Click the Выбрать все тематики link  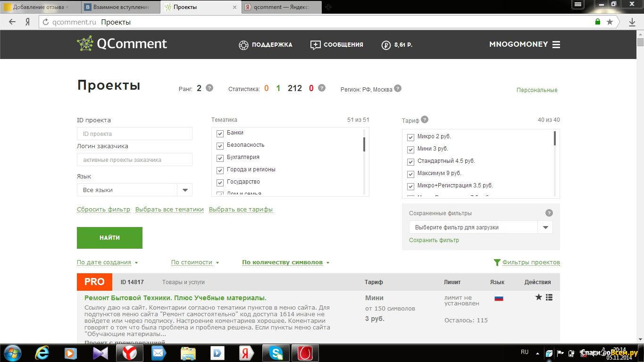169,210
